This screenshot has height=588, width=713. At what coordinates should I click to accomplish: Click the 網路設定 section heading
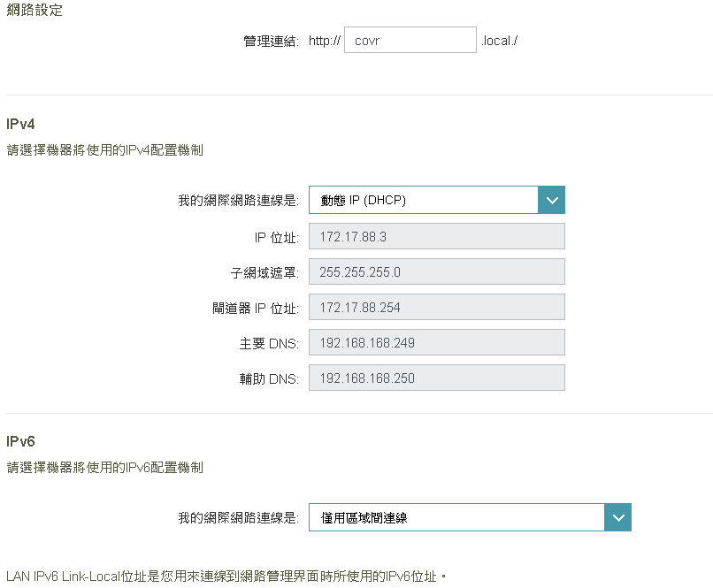pos(34,11)
